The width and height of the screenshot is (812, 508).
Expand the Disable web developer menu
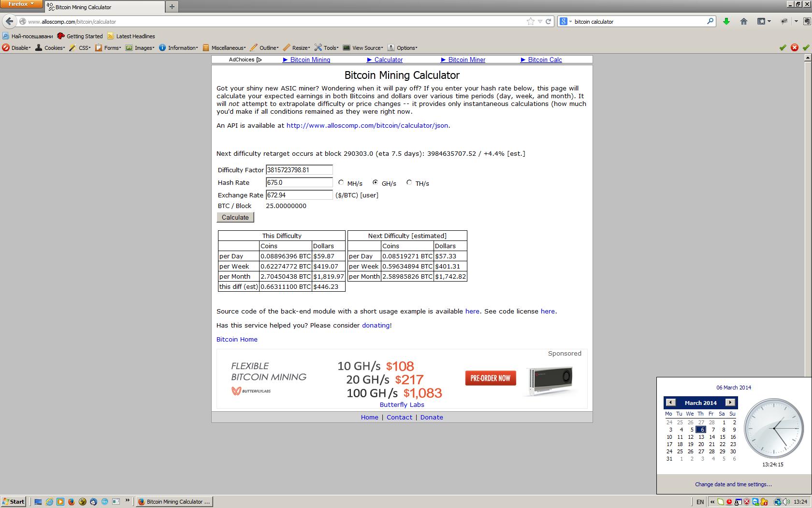click(16, 47)
